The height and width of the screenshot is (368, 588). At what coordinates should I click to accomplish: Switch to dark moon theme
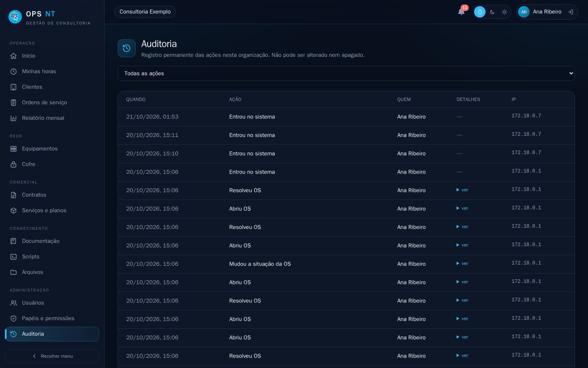pyautogui.click(x=492, y=12)
